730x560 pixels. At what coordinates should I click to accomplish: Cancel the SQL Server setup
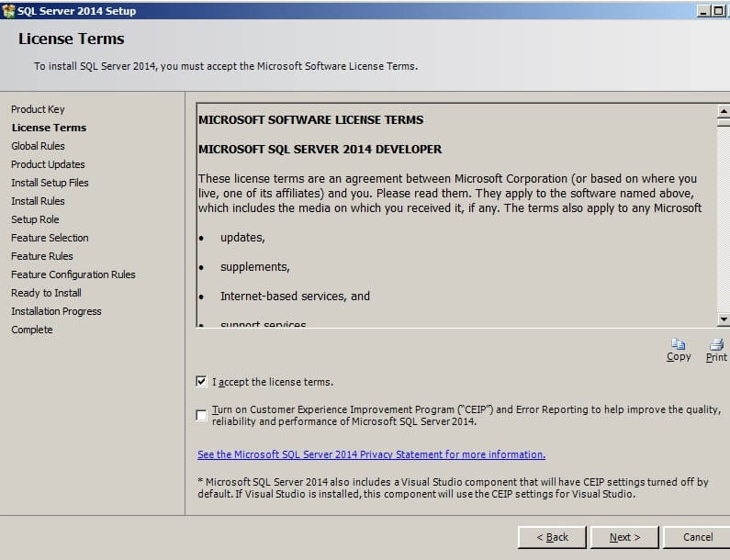698,537
